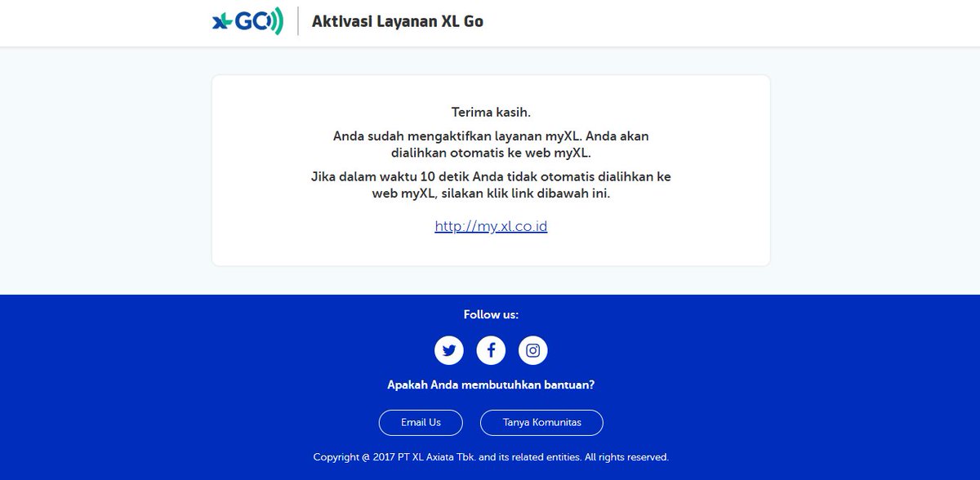Image resolution: width=980 pixels, height=480 pixels.
Task: Click 'Apakah Anda membutuhkan bantuan?' text
Action: click(x=491, y=384)
